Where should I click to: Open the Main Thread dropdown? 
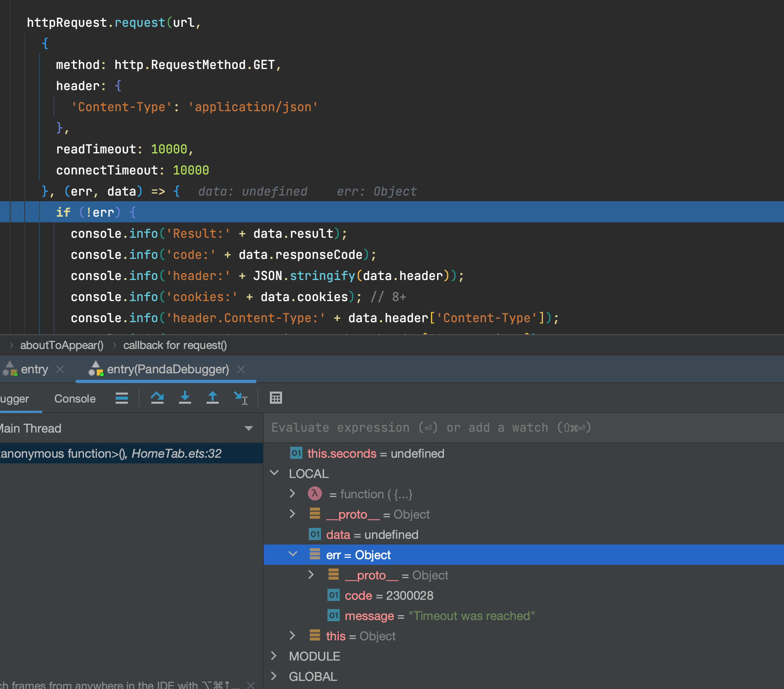click(249, 428)
